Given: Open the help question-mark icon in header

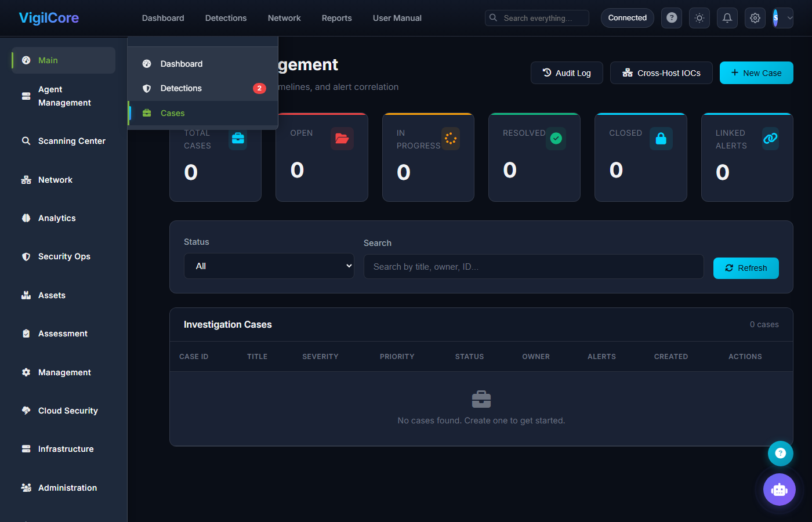Looking at the screenshot, I should 672,18.
